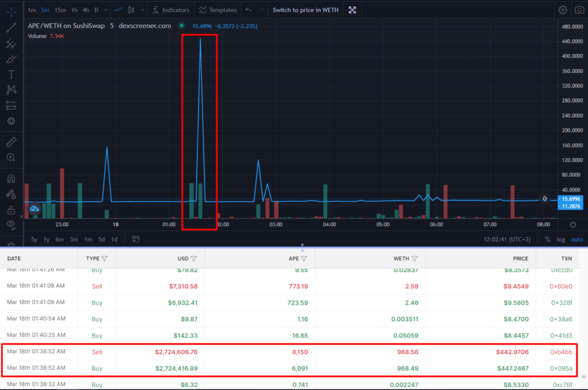Take a chart snapshot with the camera icon
Screen dimensions: 588x390
tap(579, 10)
